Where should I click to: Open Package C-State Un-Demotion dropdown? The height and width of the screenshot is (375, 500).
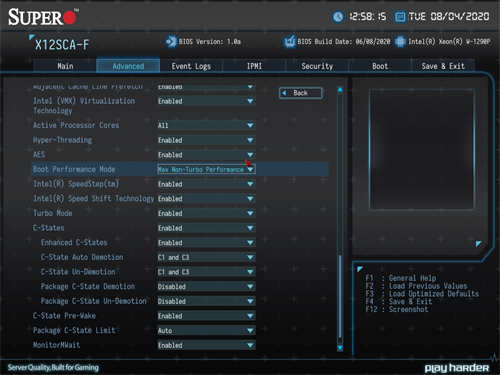206,301
